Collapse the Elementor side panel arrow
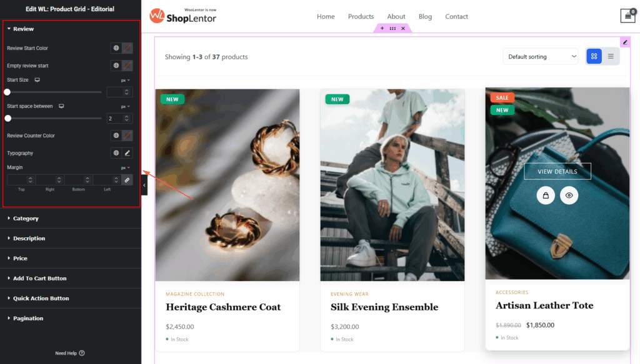The width and height of the screenshot is (640, 364). click(144, 185)
